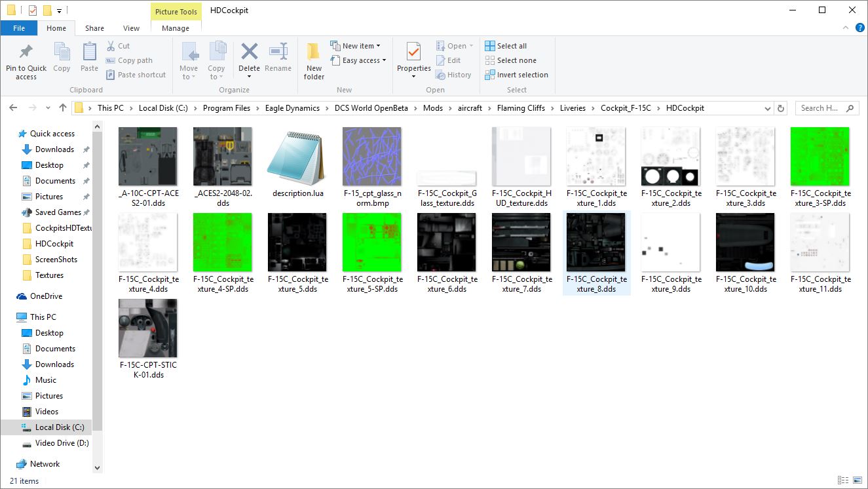This screenshot has width=868, height=489.
Task: Click Eagle Dynamics in address path
Action: point(292,108)
